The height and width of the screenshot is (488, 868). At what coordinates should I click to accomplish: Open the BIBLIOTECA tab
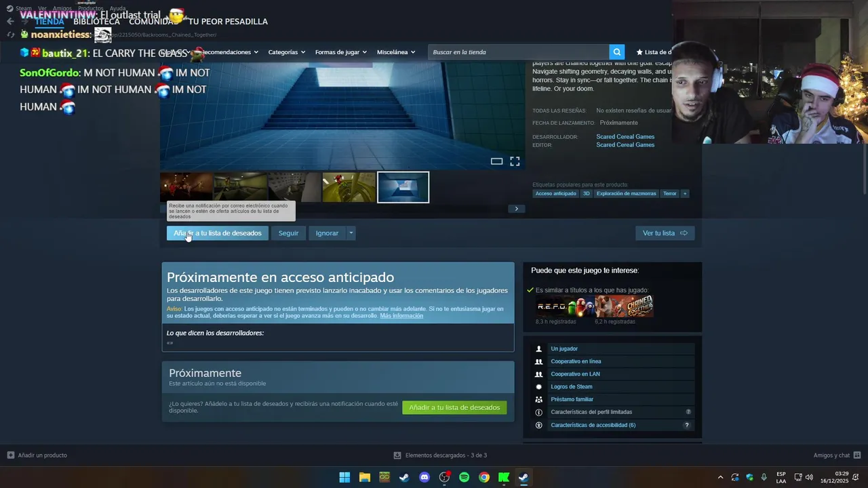[x=96, y=22]
